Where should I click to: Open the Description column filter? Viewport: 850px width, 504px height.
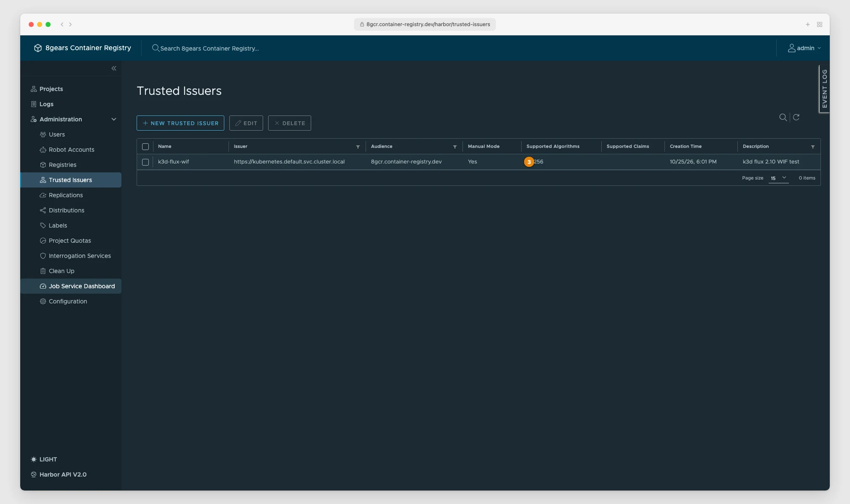pos(813,147)
